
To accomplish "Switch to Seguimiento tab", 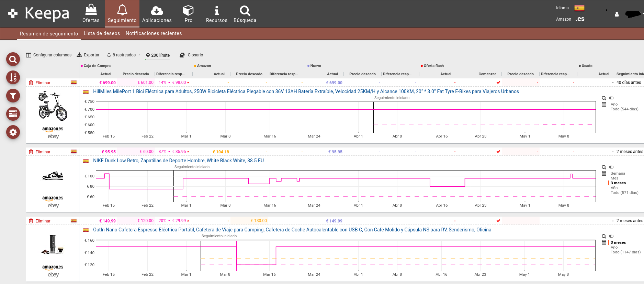I will click(122, 14).
